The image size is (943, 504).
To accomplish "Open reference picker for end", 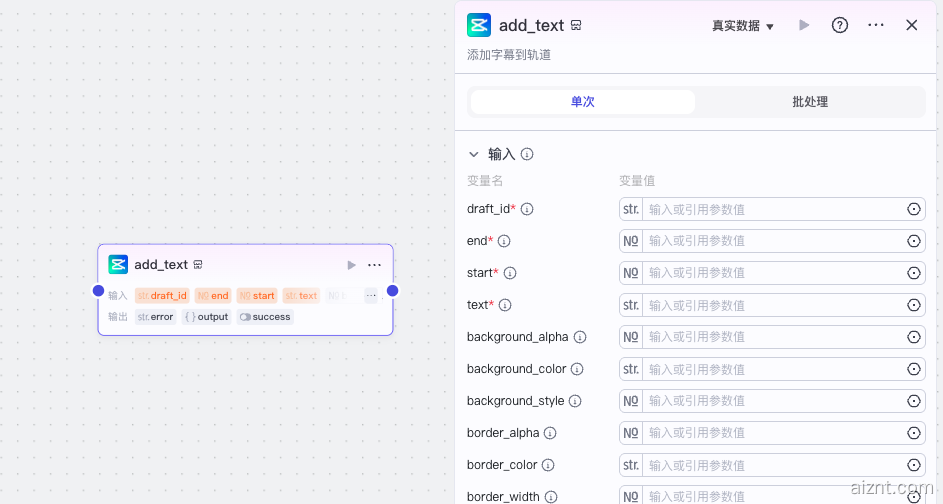I will pyautogui.click(x=914, y=241).
